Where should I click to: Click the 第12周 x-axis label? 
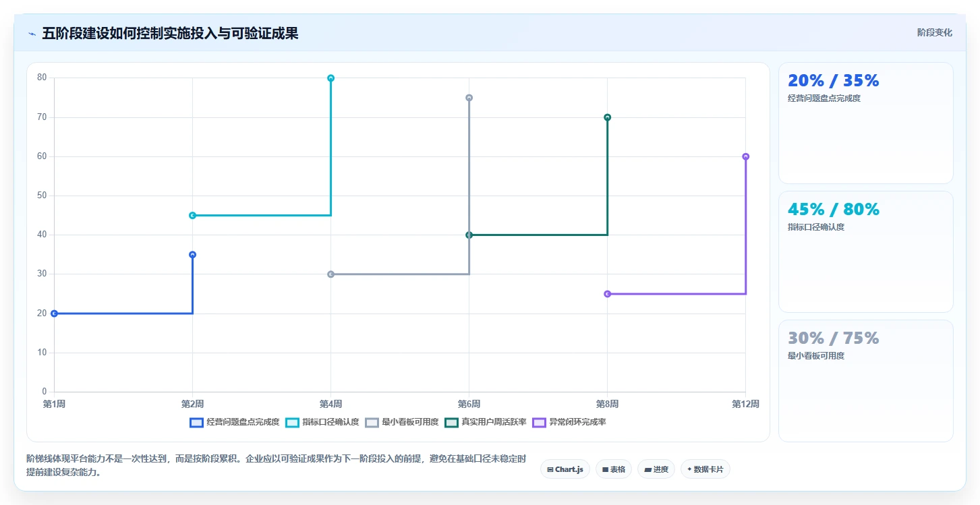746,405
